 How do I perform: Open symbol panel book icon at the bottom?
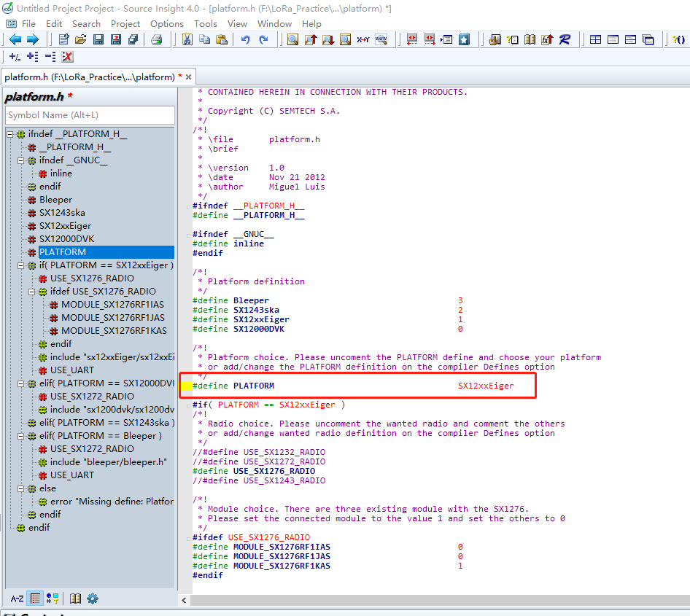pyautogui.click(x=76, y=599)
